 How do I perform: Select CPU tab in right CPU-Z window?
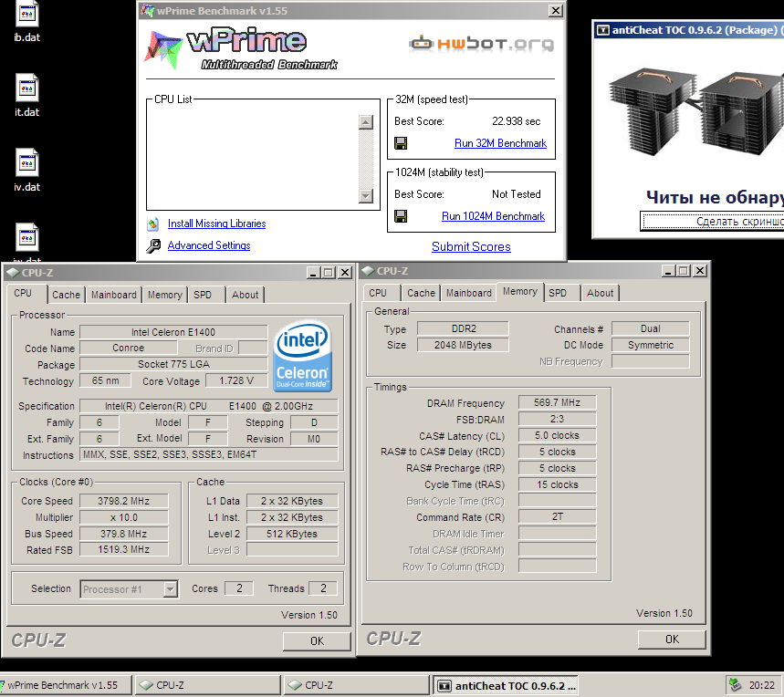382,293
